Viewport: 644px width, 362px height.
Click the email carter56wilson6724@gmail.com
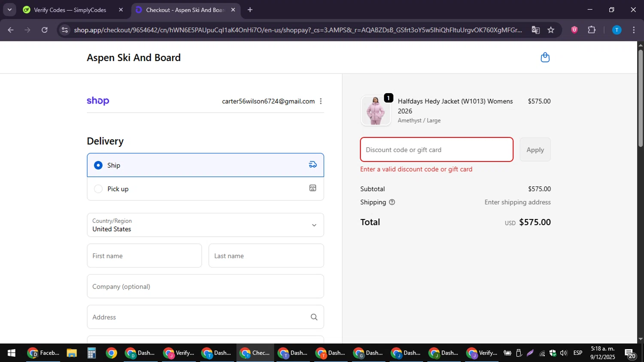point(268,101)
